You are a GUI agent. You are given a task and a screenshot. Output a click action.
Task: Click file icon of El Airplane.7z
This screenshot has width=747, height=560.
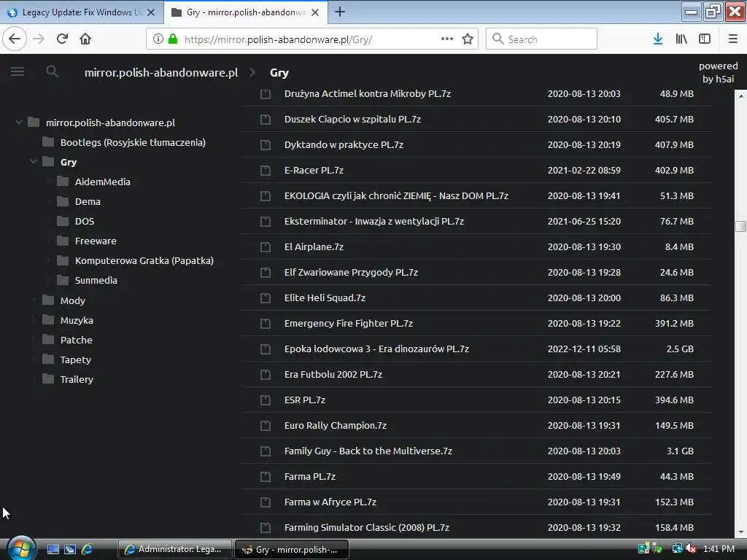tap(266, 246)
